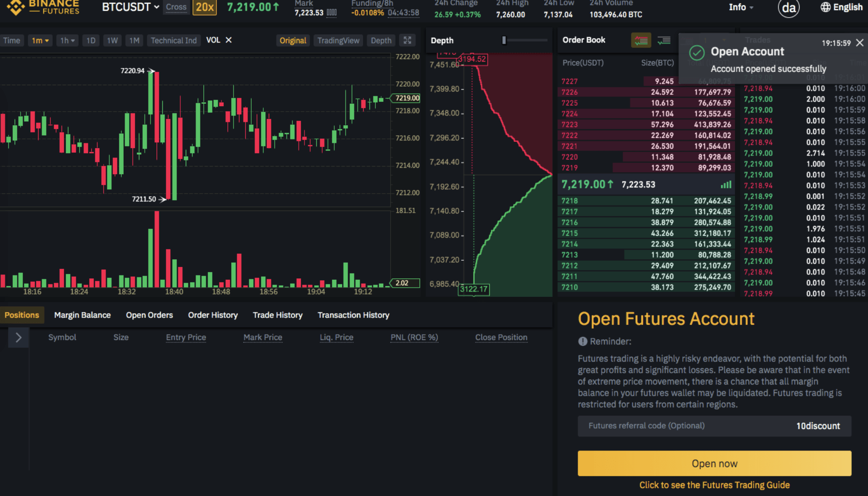Screen dimensions: 868x496
Task: Open Technical Indicators menu
Action: (x=174, y=41)
